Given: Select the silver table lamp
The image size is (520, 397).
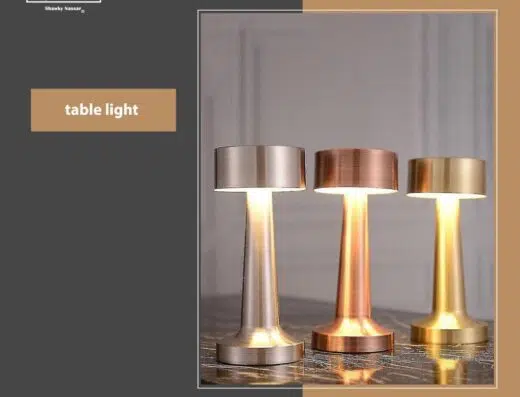Looking at the screenshot, I should point(260,255).
